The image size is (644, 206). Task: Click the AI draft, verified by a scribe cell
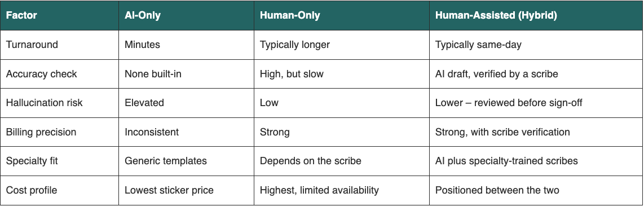click(497, 74)
